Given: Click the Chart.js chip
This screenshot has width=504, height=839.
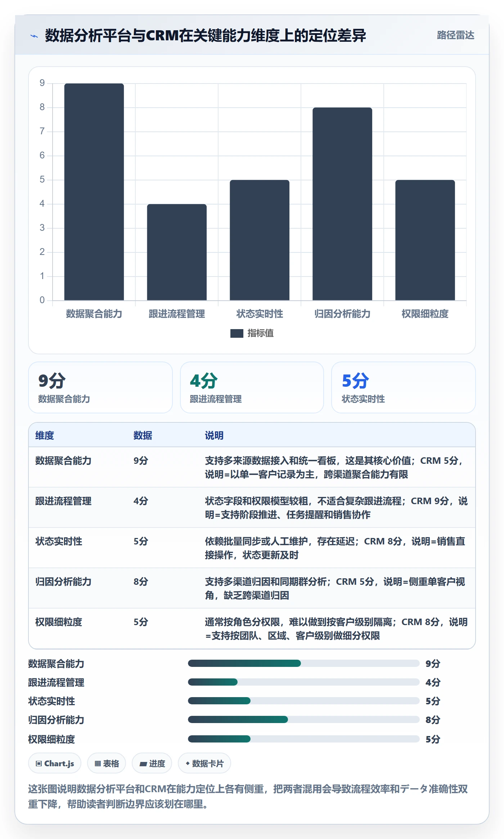Looking at the screenshot, I should click(x=55, y=763).
